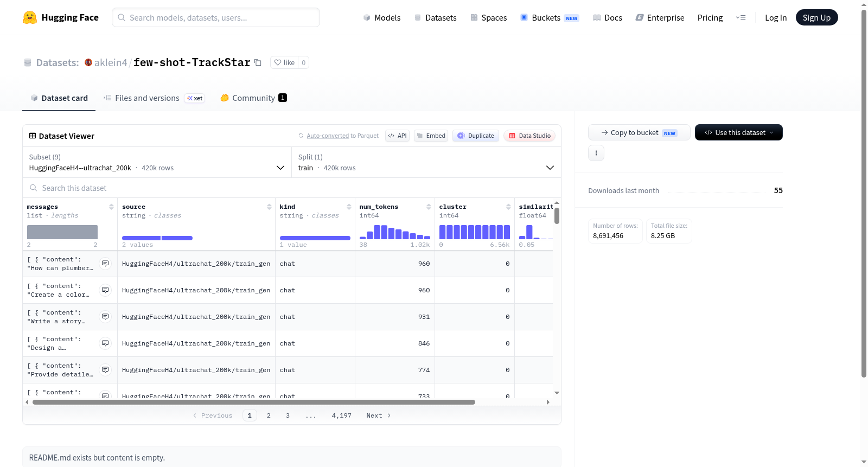
Task: Go to Models in the top navigation
Action: pos(382,18)
